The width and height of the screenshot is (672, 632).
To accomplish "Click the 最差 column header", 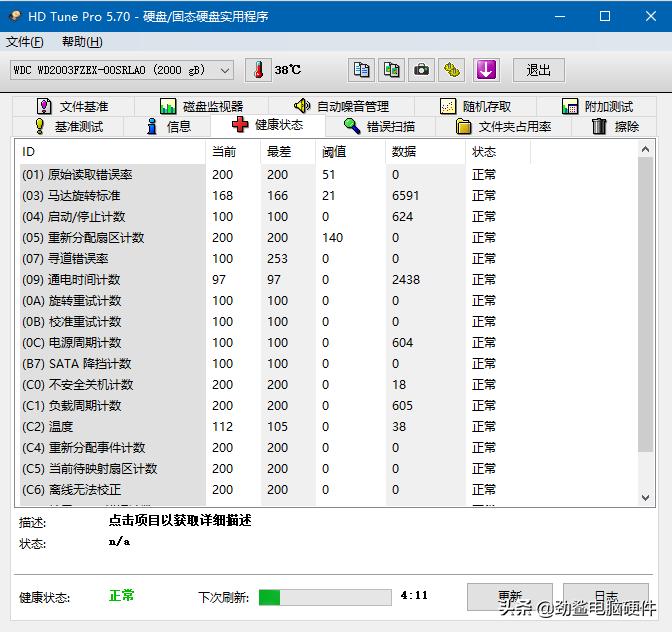I will click(x=288, y=152).
